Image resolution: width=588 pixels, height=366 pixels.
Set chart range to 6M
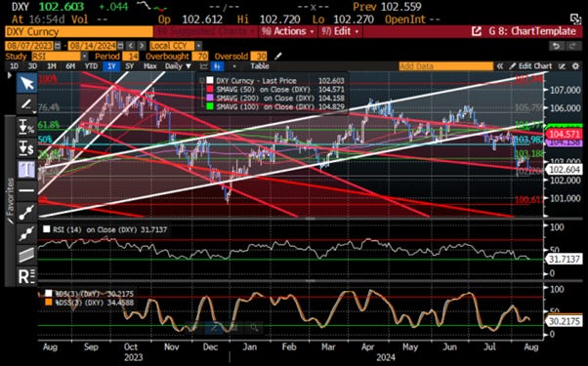click(x=70, y=66)
